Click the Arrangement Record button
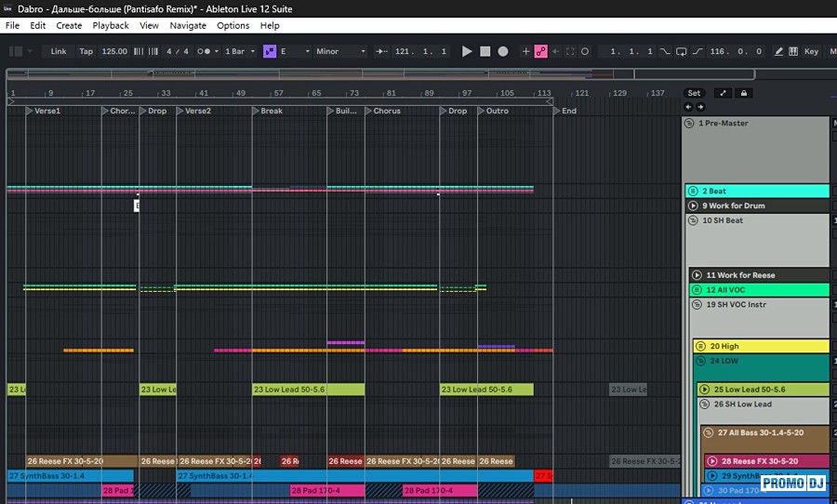This screenshot has height=504, width=837. pos(503,52)
